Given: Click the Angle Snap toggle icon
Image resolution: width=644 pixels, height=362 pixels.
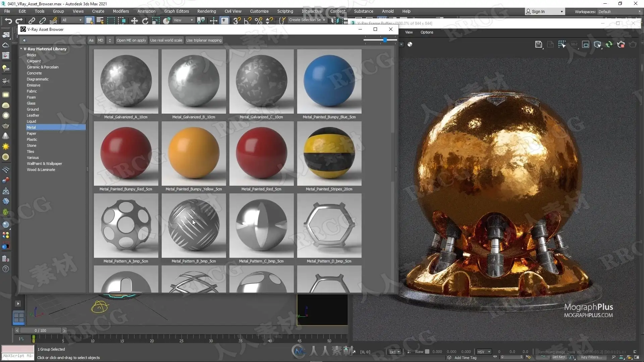Looking at the screenshot, I should tap(248, 21).
